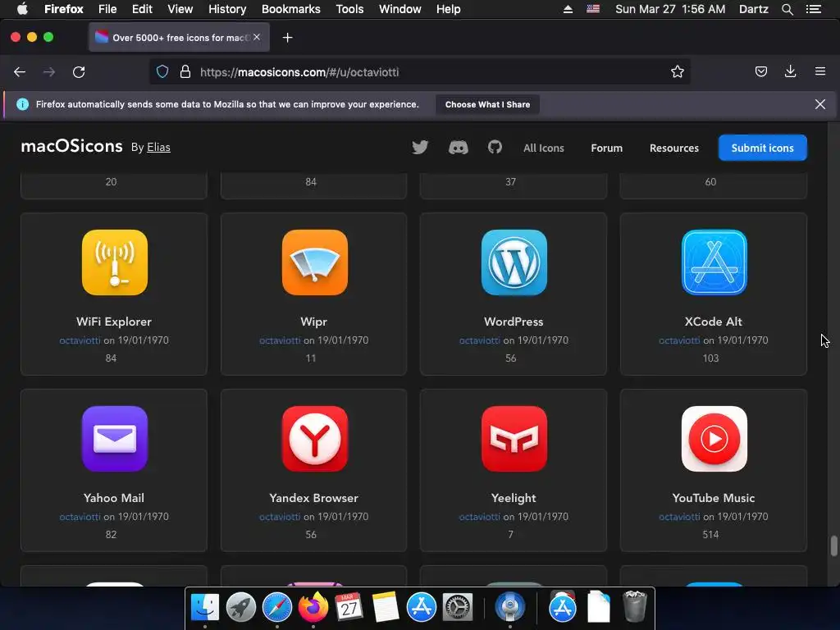Open Calendar from the dock
The width and height of the screenshot is (840, 630).
point(349,608)
